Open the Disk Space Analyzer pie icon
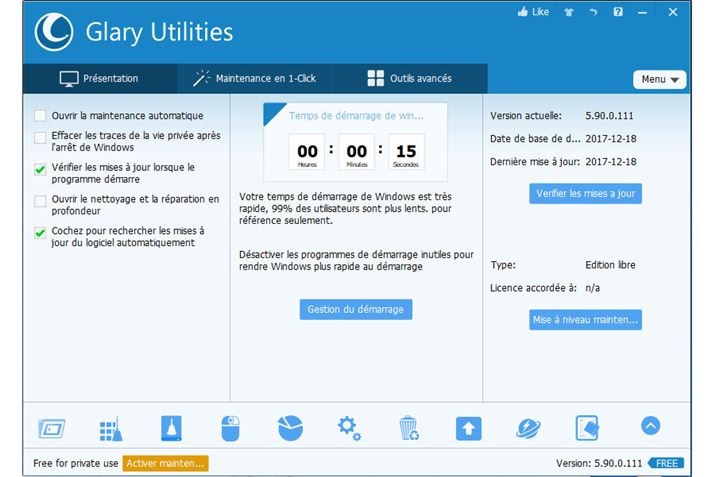This screenshot has width=715, height=477. pos(290,428)
